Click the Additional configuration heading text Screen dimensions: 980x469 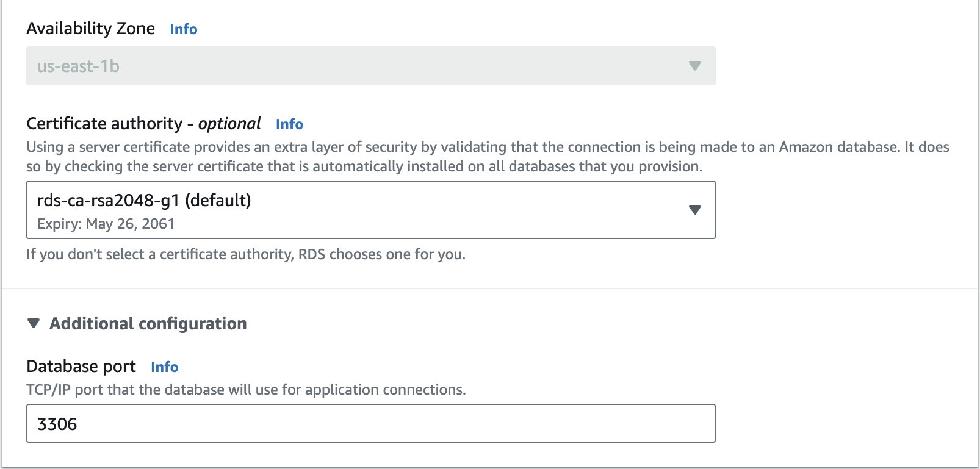coord(148,323)
